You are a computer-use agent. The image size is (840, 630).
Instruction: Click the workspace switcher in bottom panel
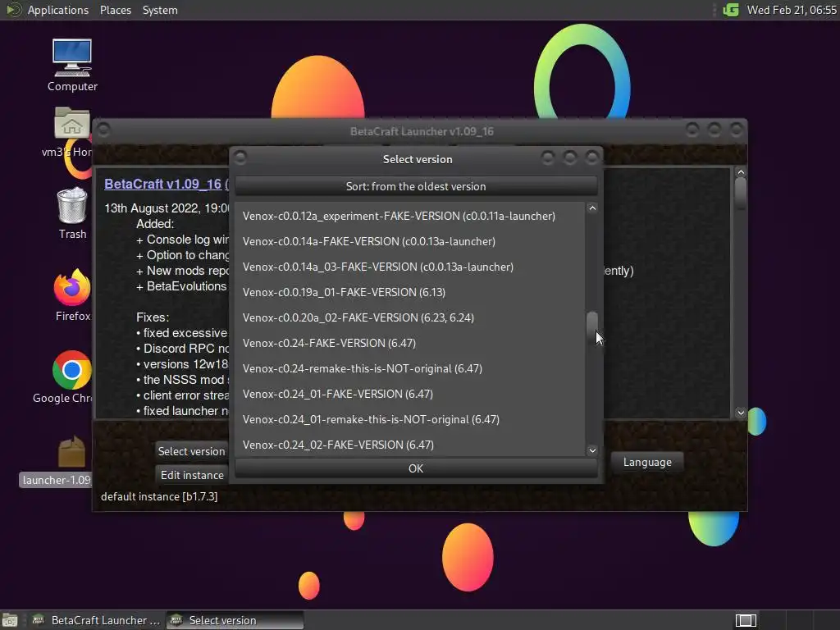[x=746, y=620]
